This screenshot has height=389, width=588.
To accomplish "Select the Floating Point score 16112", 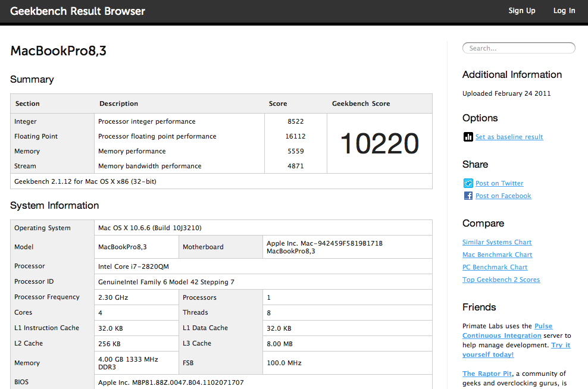I will click(296, 136).
